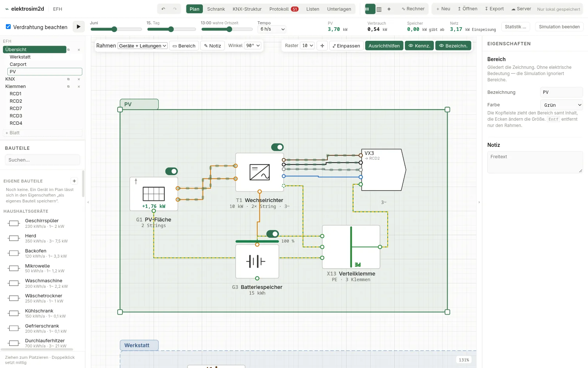
Task: Toggle Ausrichthilfen alignment guides
Action: point(384,46)
